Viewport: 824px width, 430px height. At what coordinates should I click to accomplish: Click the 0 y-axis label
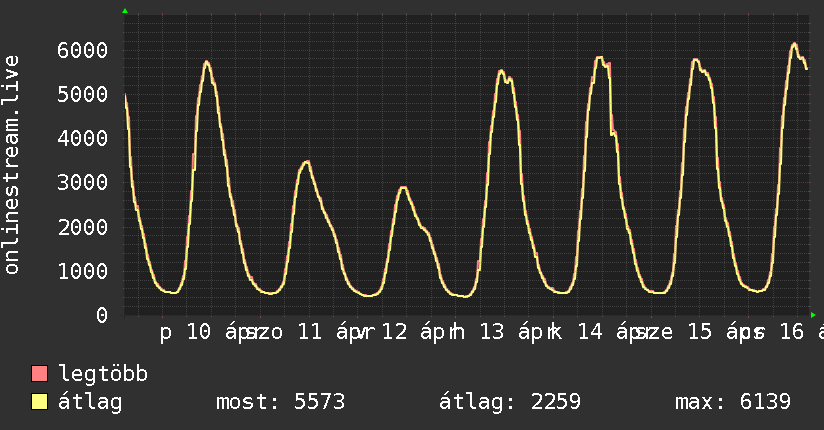point(102,315)
